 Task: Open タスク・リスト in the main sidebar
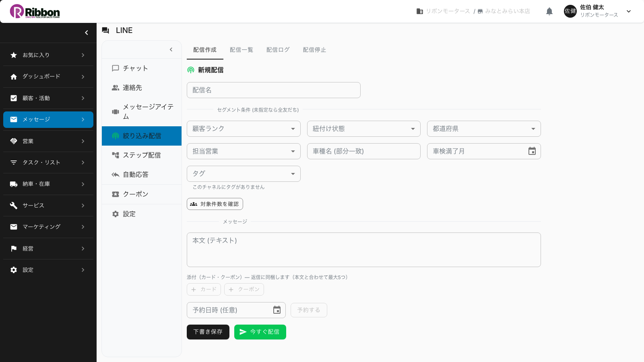(48, 162)
